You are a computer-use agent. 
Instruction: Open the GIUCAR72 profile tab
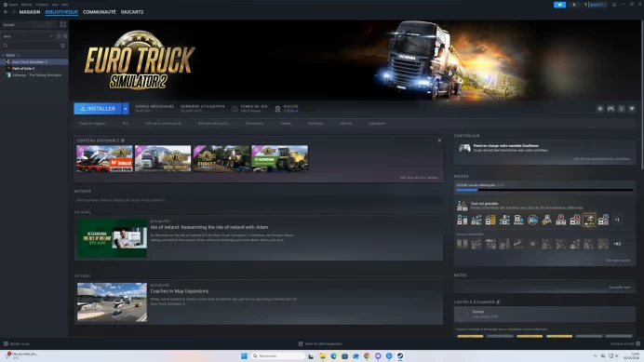(x=132, y=12)
